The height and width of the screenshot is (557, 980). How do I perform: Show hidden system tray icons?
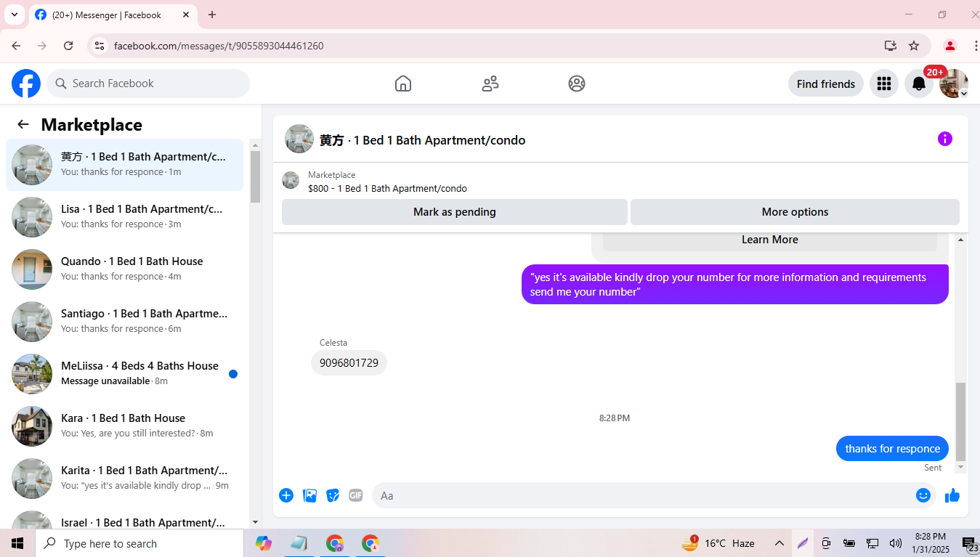point(779,543)
